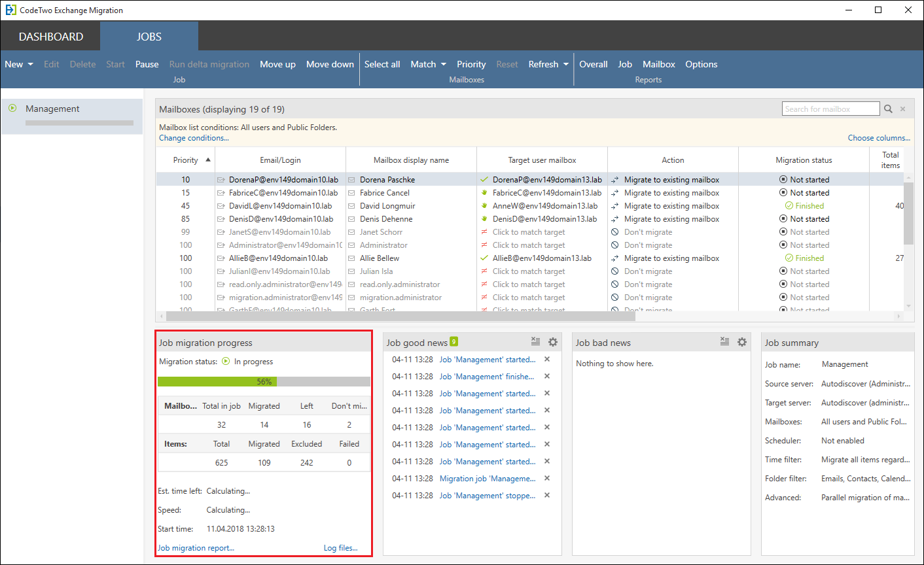
Task: Click Action column header
Action: (x=673, y=160)
